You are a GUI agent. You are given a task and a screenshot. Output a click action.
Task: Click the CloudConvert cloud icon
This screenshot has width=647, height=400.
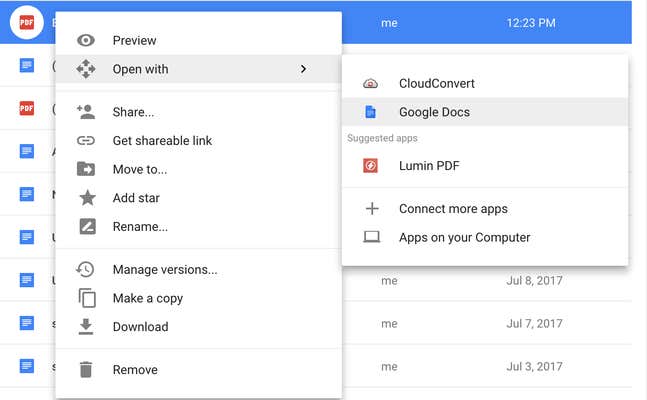point(370,84)
